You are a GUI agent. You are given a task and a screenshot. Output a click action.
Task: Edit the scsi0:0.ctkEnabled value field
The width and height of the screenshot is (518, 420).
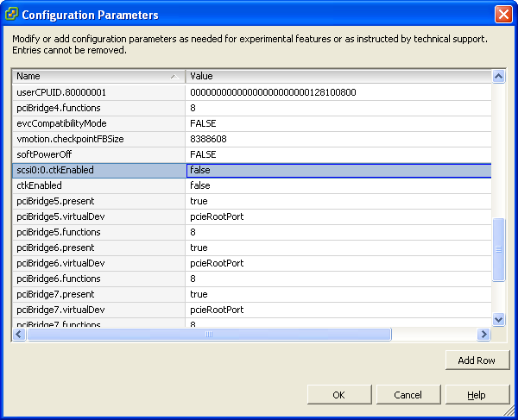(338, 170)
